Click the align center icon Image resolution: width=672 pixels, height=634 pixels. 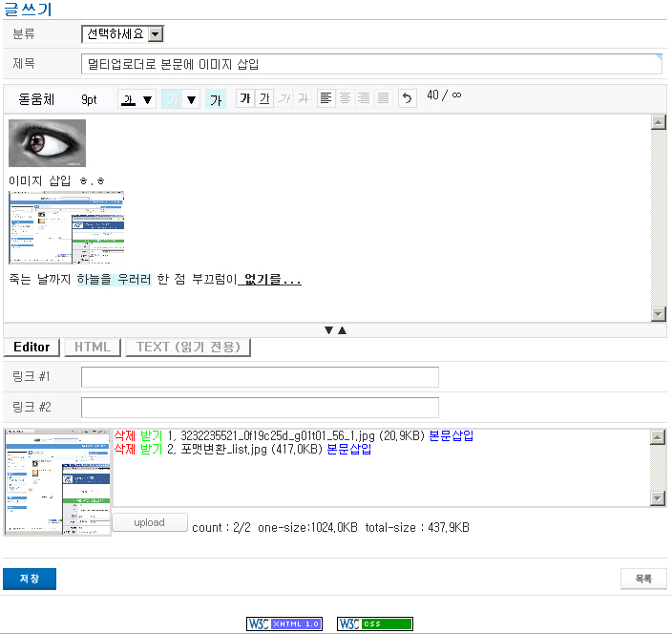(x=345, y=98)
